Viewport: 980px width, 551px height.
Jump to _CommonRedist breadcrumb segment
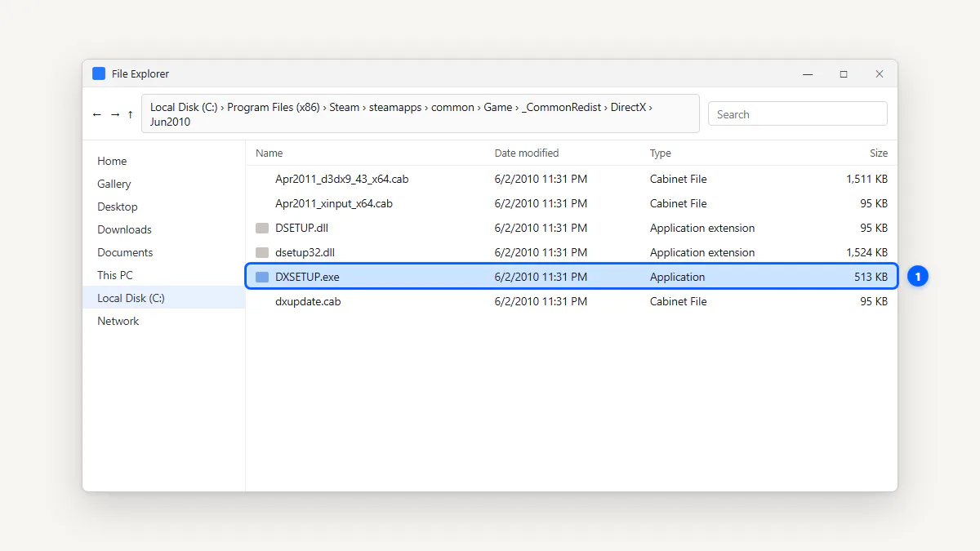(561, 107)
